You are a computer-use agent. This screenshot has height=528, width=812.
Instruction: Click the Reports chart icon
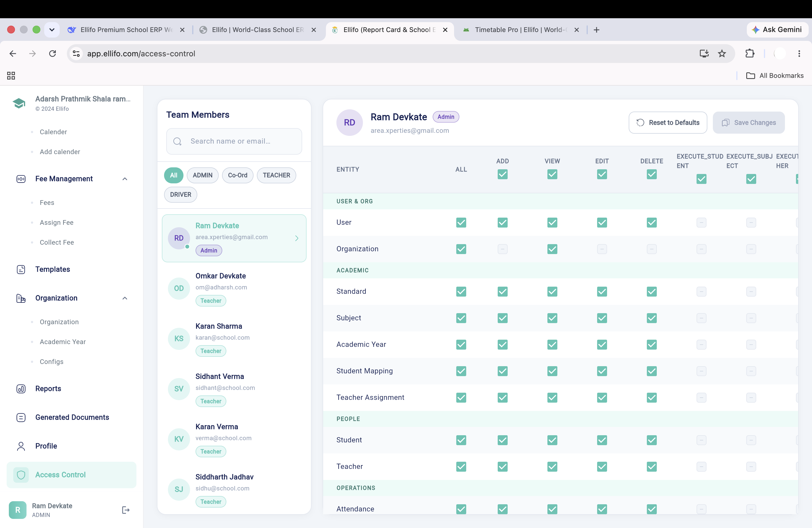coord(21,389)
